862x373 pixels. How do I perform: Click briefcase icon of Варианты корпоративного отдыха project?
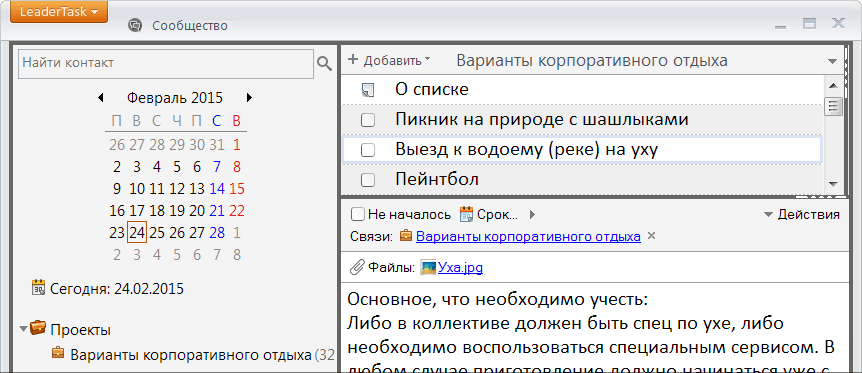(58, 353)
